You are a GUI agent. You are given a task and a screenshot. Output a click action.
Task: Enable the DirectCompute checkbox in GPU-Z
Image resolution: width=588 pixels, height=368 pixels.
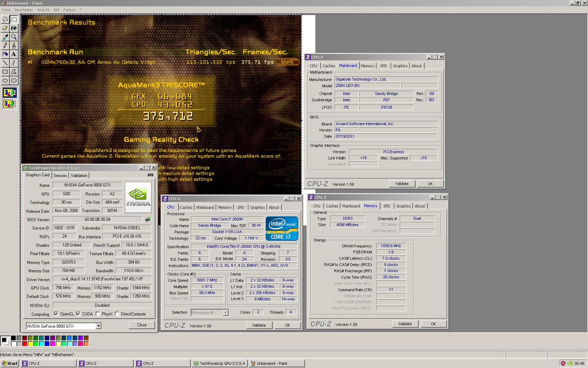[x=117, y=314]
